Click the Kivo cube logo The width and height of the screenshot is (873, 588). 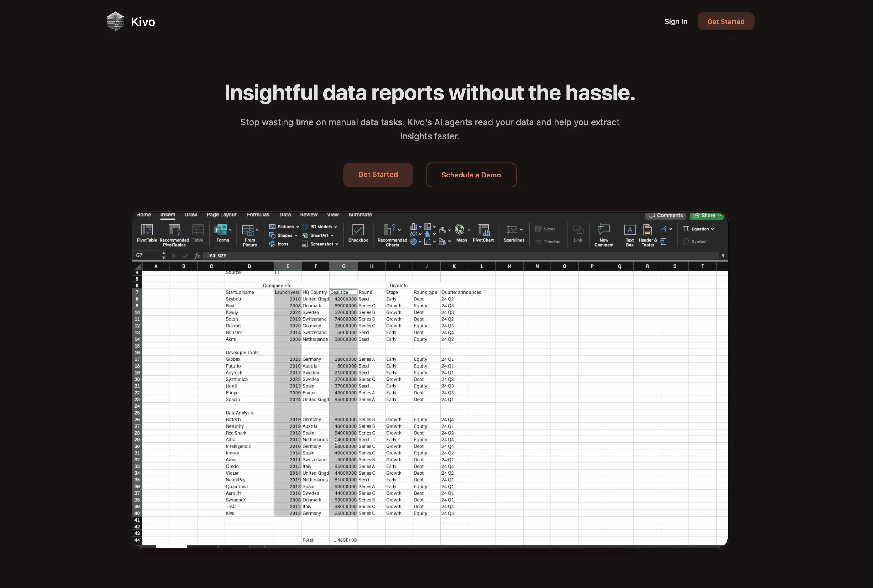point(115,21)
